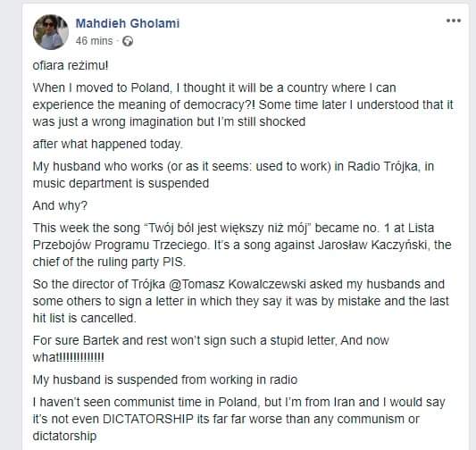Viewport: 476px width, 450px height.
Task: Click 'My husband is suspended from working in radio'
Action: (165, 379)
